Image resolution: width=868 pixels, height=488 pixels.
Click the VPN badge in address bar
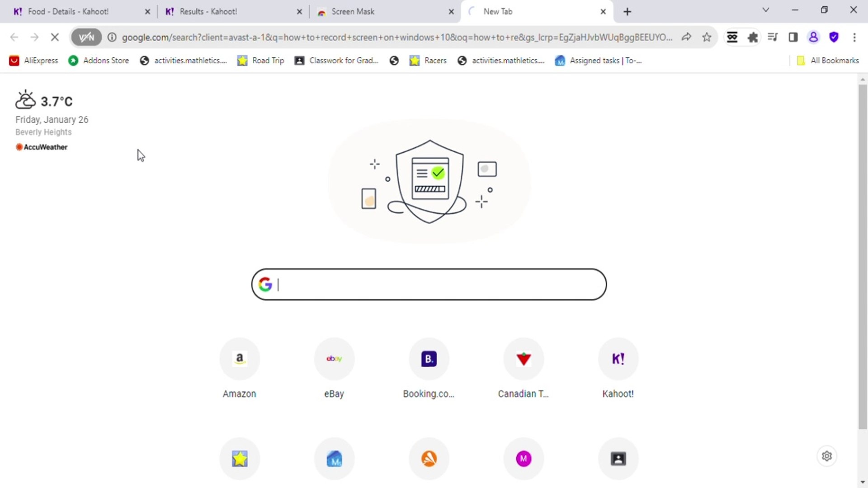86,38
